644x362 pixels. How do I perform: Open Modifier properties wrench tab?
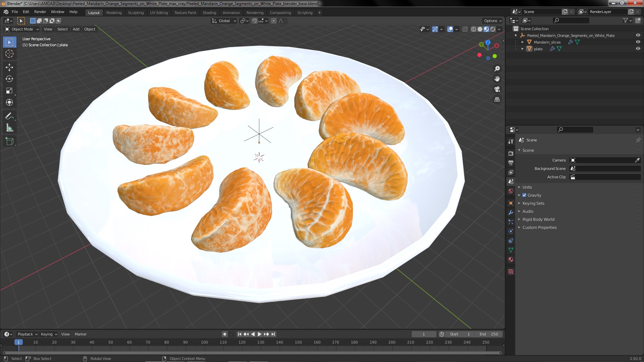coord(511,213)
